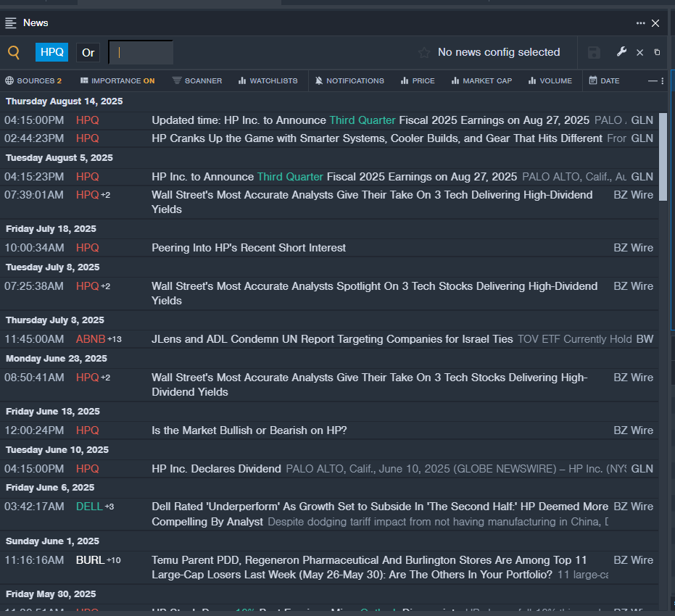
Task: Open the Volume filter
Action: pyautogui.click(x=550, y=81)
